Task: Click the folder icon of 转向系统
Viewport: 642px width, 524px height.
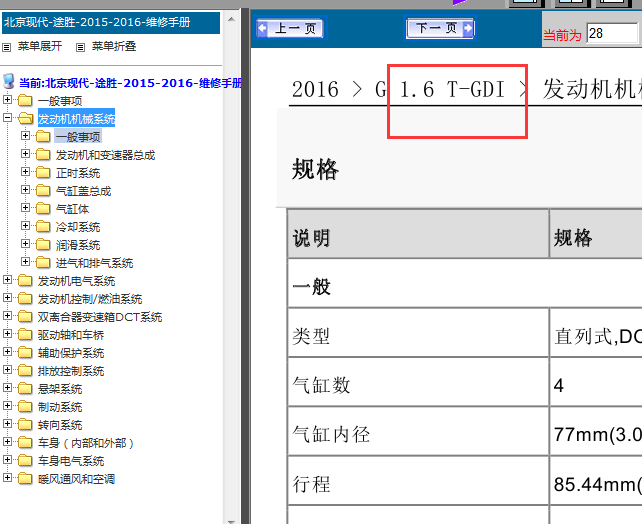Action: click(x=25, y=425)
